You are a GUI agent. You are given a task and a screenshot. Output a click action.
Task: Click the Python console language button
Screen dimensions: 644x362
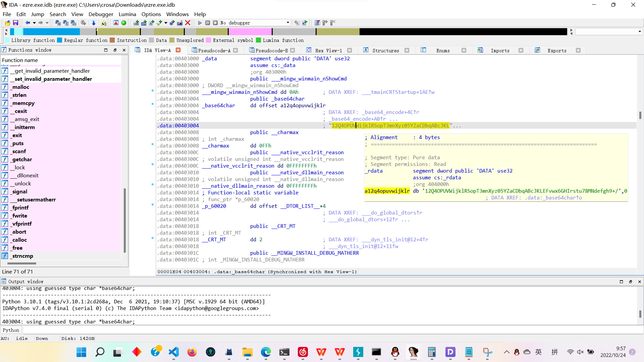point(11,330)
